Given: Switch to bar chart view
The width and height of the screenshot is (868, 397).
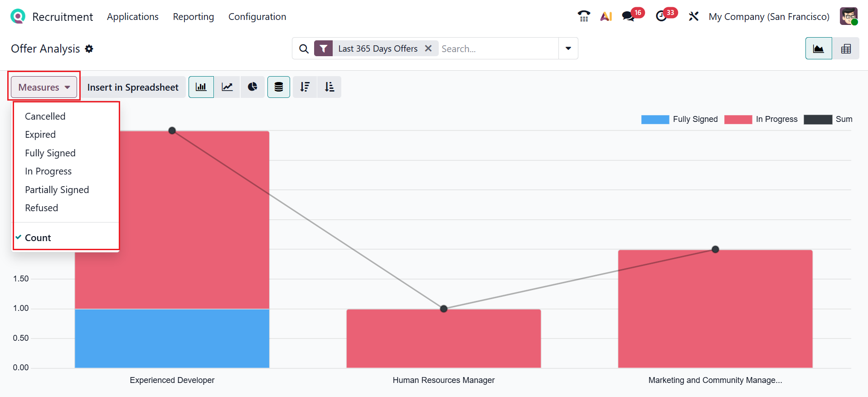Looking at the screenshot, I should [x=201, y=87].
